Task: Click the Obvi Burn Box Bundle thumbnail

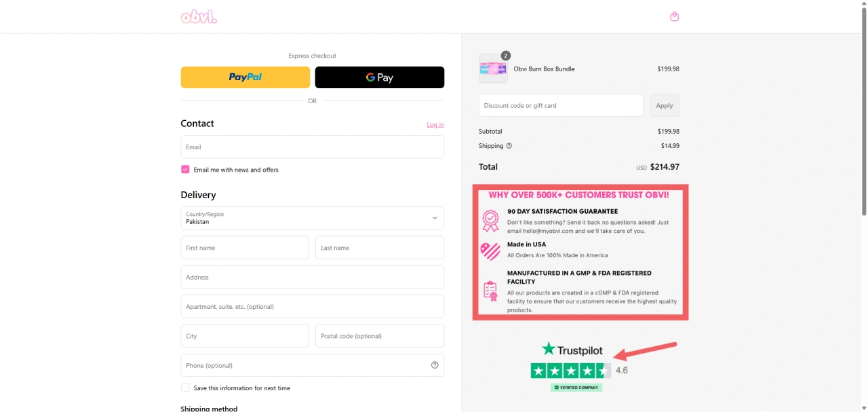Action: click(493, 69)
